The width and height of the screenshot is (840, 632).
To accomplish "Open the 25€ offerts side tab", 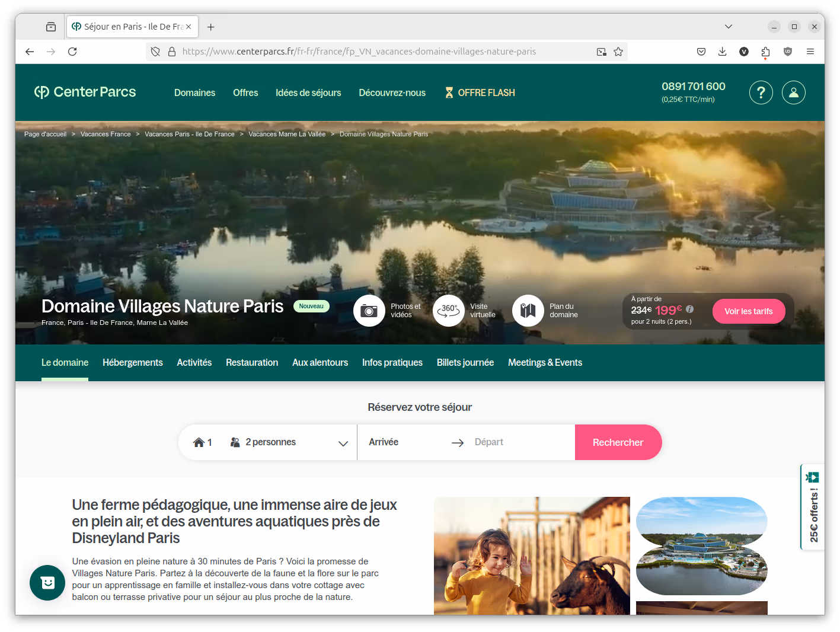I will coord(813,507).
